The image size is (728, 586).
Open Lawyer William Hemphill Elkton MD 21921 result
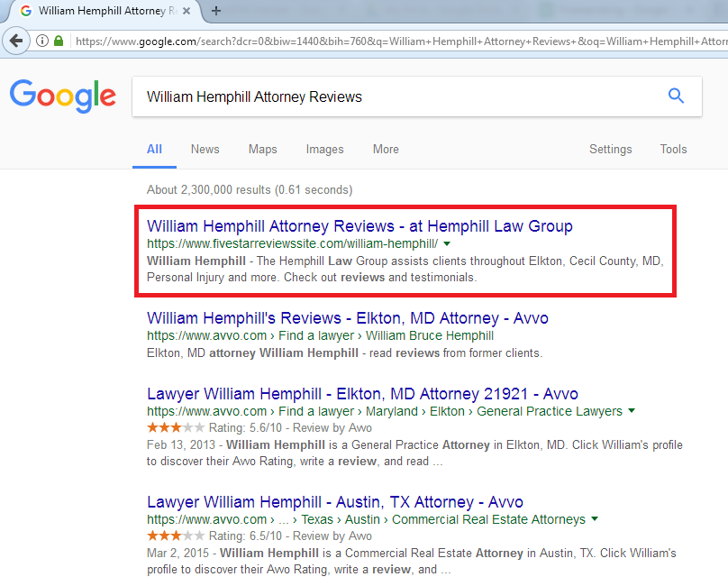click(362, 394)
